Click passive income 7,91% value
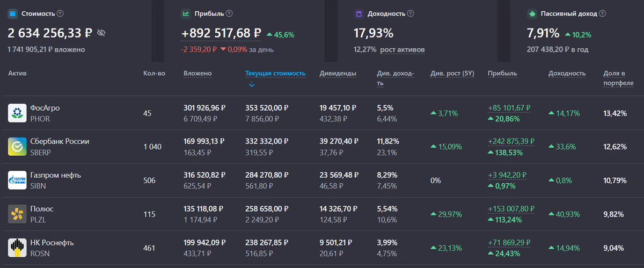 543,33
